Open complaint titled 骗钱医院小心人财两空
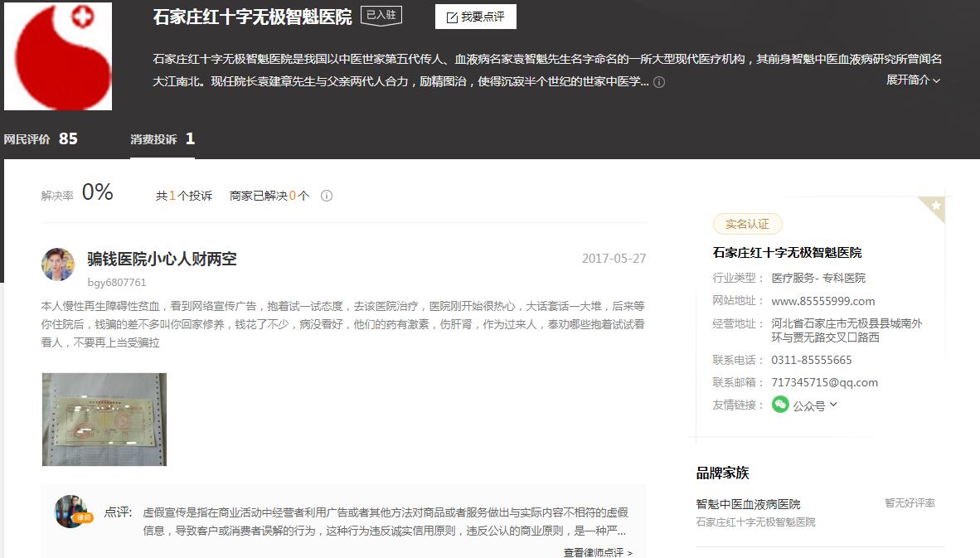 coord(163,259)
